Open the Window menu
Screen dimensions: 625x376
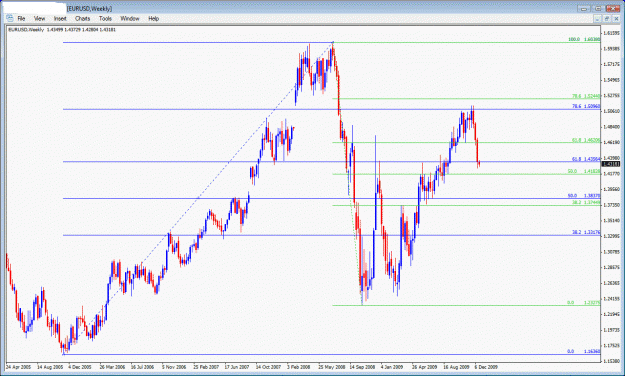tap(130, 18)
